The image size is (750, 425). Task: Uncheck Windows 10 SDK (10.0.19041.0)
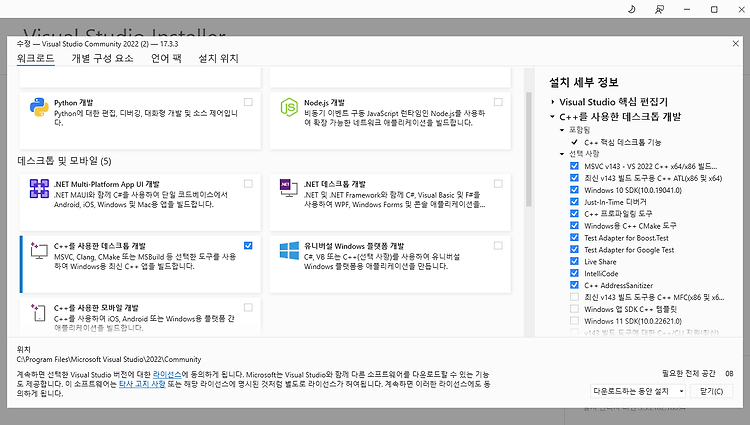(574, 190)
